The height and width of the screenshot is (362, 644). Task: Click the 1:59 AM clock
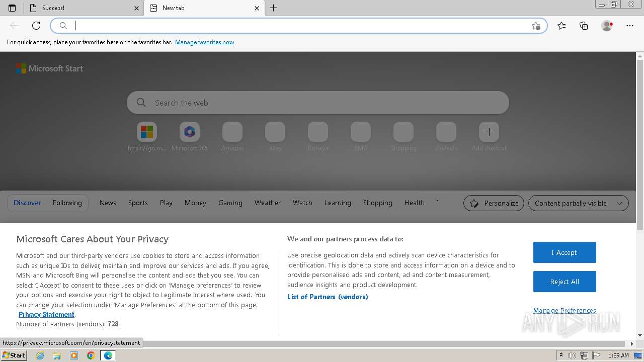(618, 355)
